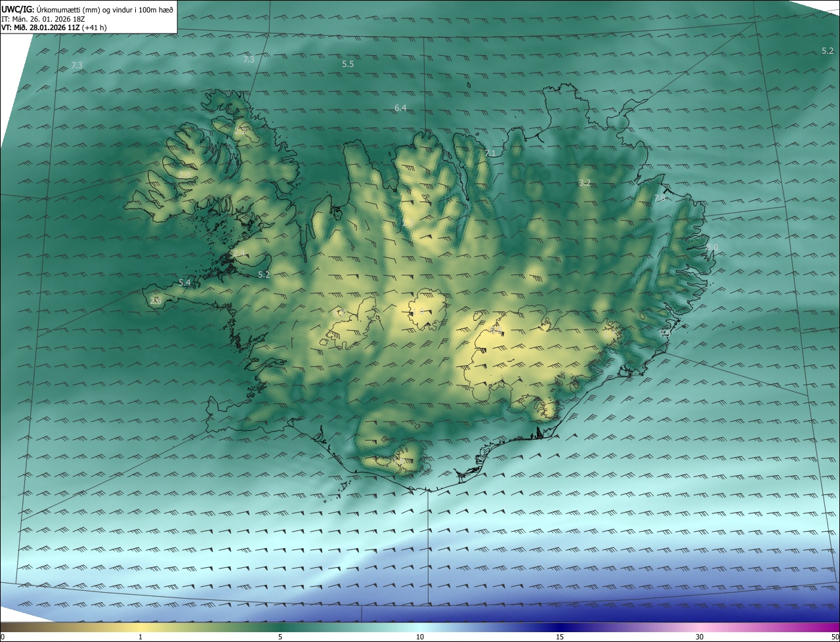Image resolution: width=840 pixels, height=642 pixels.
Task: Click the 2.4 value label in west Iceland
Action: point(239,253)
